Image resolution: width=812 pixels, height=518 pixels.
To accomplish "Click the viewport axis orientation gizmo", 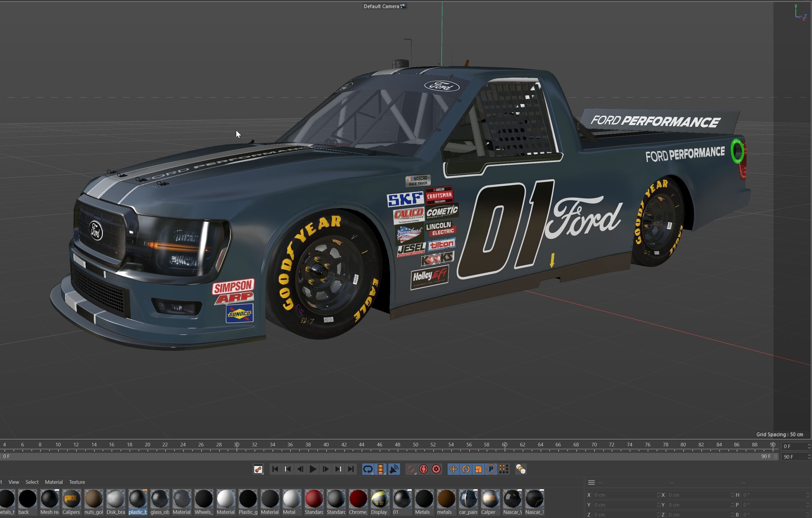I will pyautogui.click(x=800, y=13).
